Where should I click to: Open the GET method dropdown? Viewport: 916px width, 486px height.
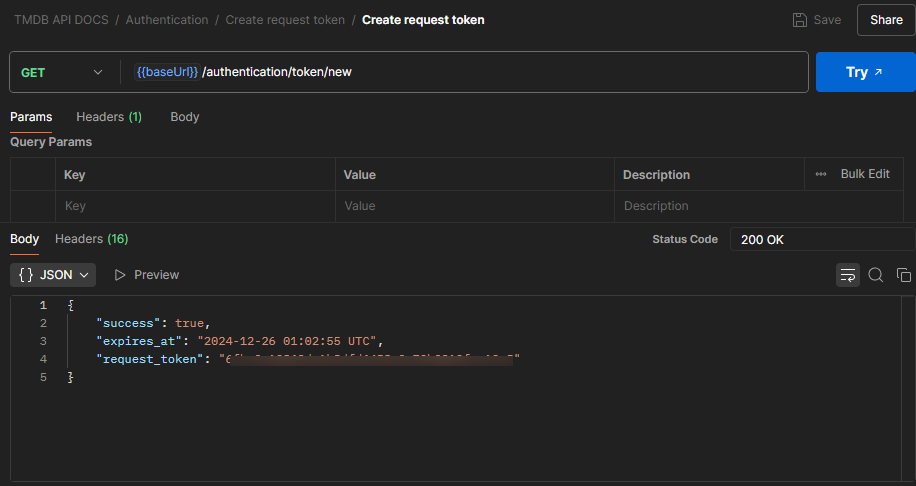click(61, 72)
